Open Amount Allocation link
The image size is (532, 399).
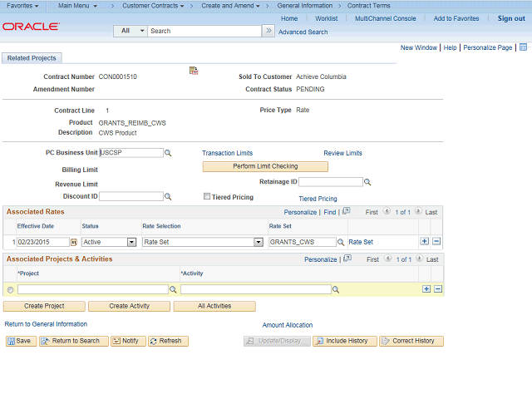coord(288,325)
